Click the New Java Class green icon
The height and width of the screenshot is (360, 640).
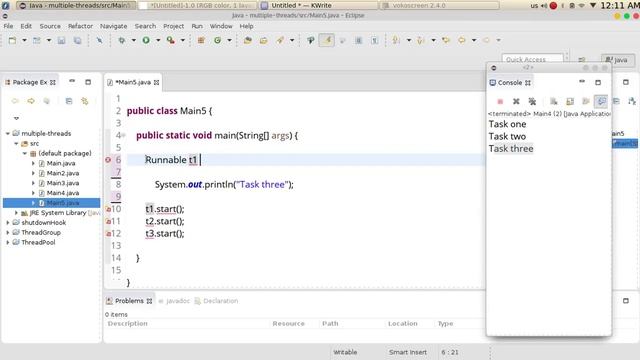[x=217, y=40]
